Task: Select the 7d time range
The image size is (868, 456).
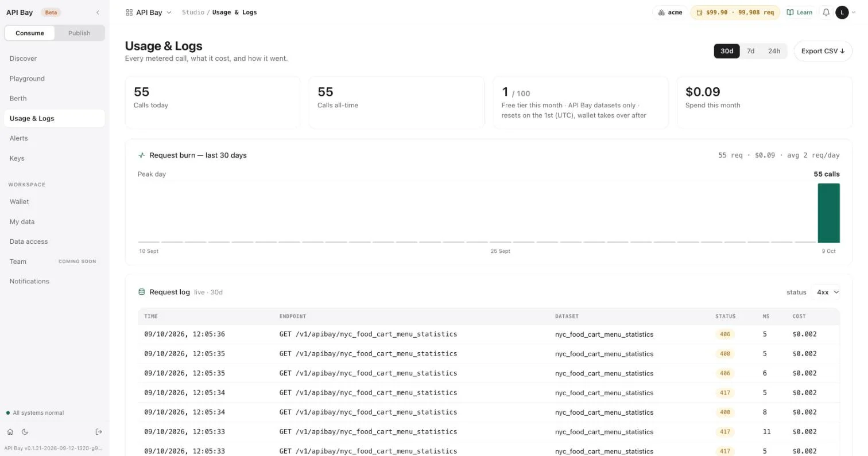Action: 750,51
